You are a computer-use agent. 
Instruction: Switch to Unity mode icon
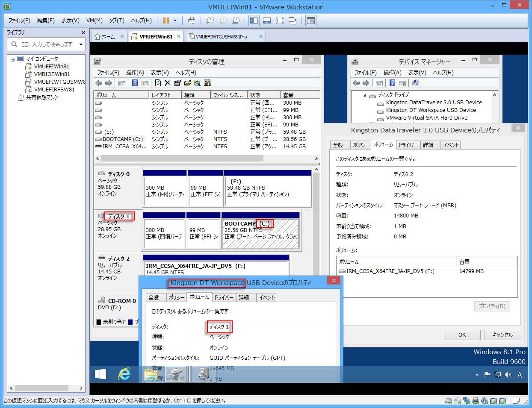[x=293, y=21]
